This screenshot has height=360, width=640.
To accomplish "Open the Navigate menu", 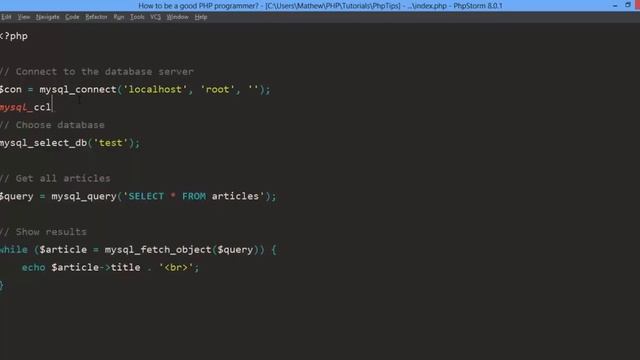I will (x=47, y=17).
